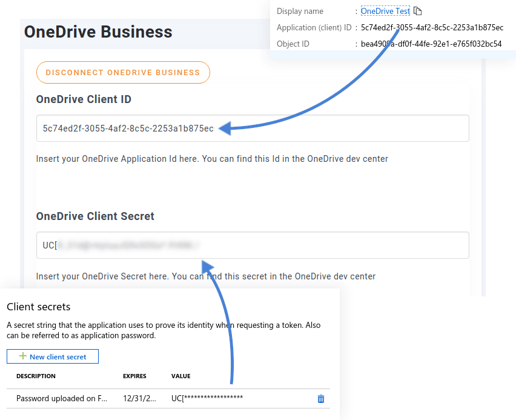Click the 'Object ID' label
Viewport: 516px width, 420px height.
click(293, 44)
